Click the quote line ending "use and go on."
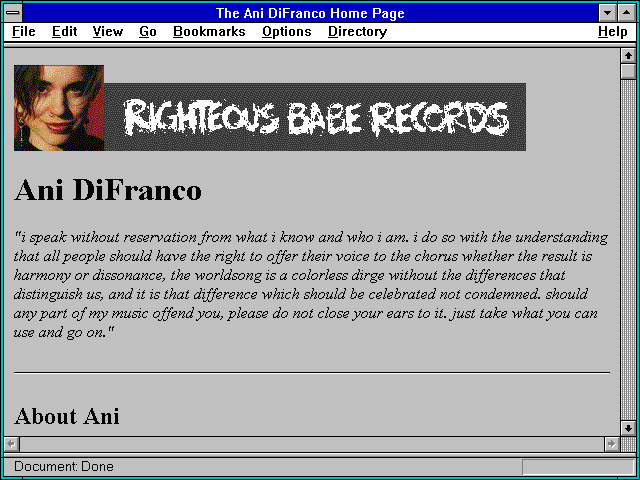The image size is (640, 480). pyautogui.click(x=64, y=333)
